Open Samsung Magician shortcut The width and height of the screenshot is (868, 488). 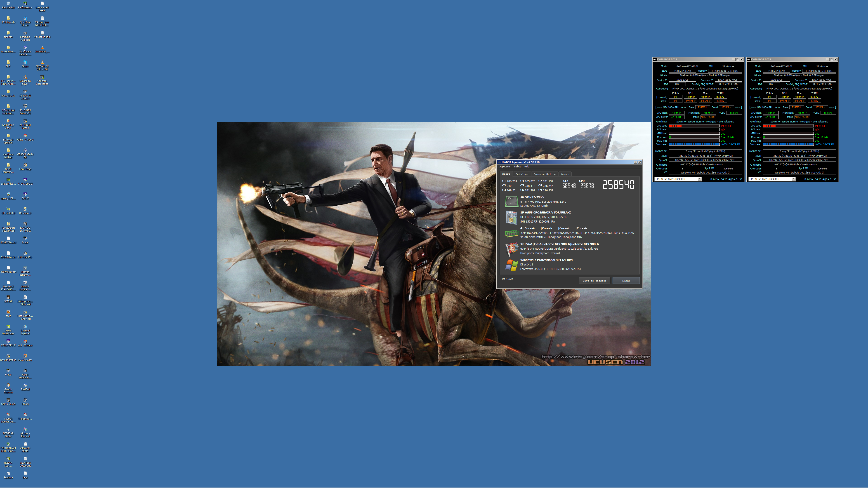click(25, 36)
